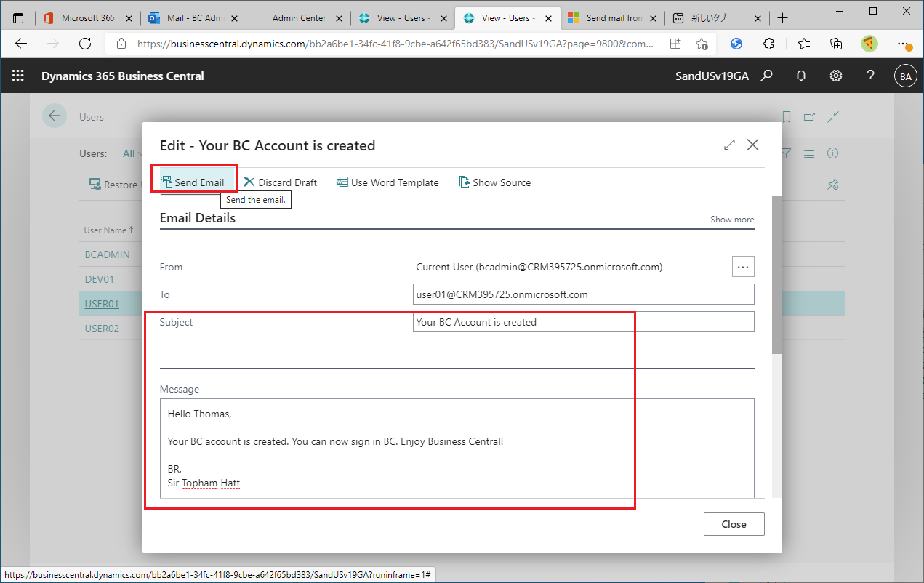Open the All users filter dropdown
This screenshot has height=583, width=924.
(134, 153)
